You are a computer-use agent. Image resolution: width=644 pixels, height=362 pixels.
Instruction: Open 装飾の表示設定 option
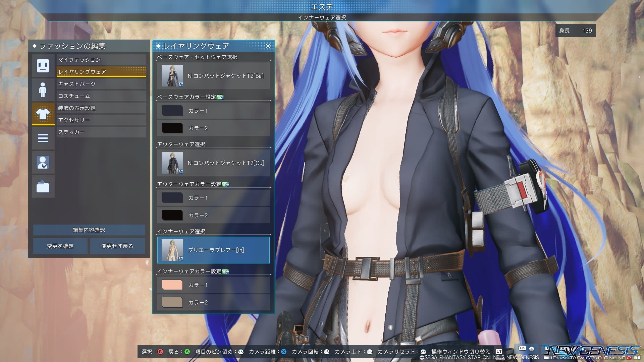click(x=101, y=108)
